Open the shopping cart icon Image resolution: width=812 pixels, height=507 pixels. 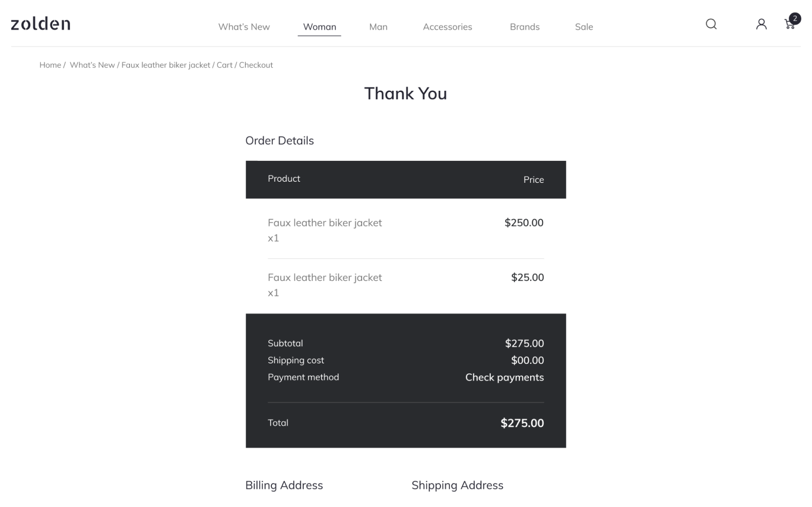tap(789, 25)
